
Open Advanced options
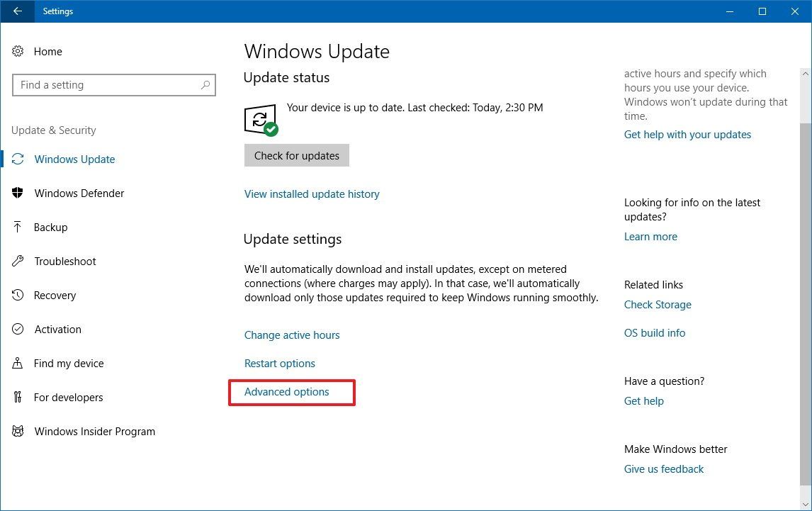coord(286,391)
